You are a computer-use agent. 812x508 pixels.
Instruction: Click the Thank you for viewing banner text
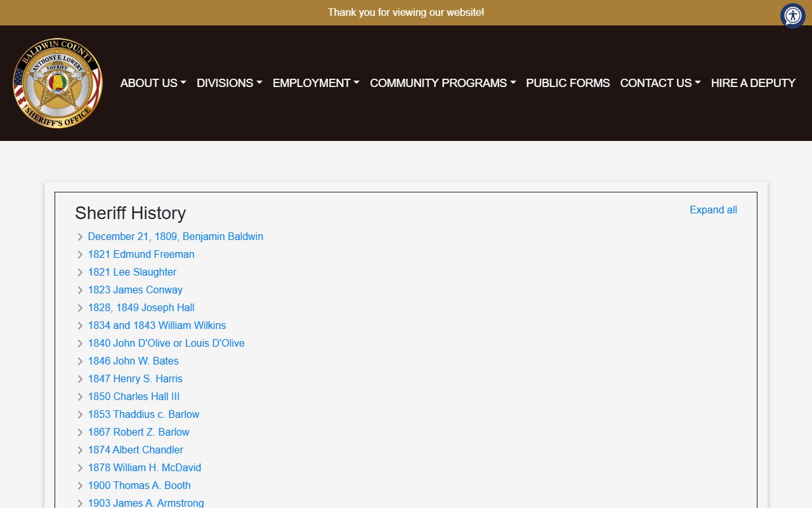point(406,13)
